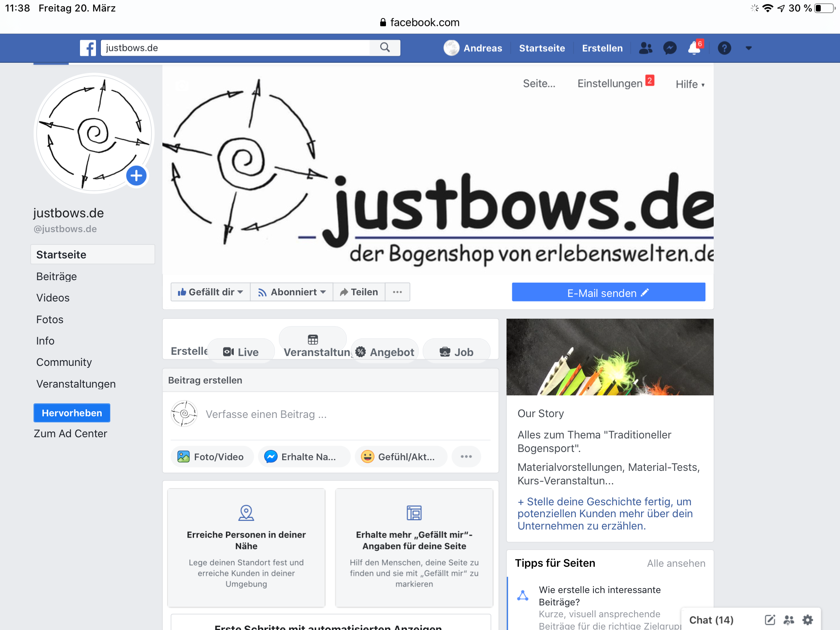Click the Erreiche Personen in deiner Nähe card
Image resolution: width=840 pixels, height=630 pixels.
pyautogui.click(x=246, y=547)
